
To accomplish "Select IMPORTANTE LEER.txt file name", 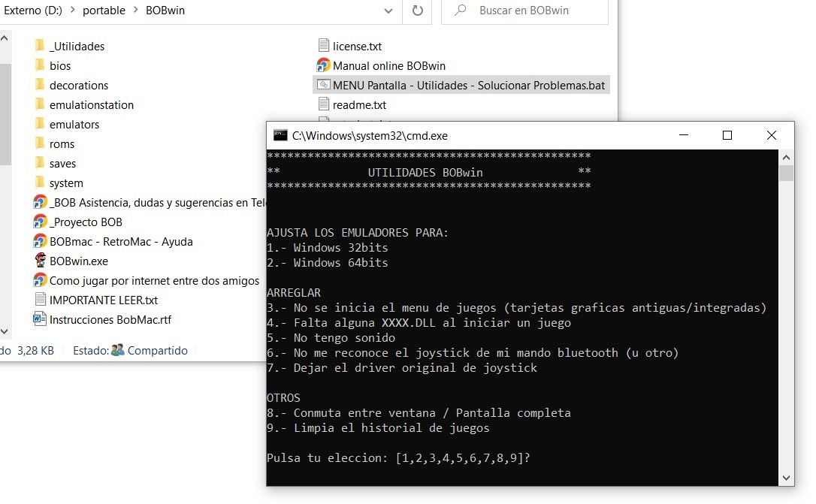I will coord(104,300).
